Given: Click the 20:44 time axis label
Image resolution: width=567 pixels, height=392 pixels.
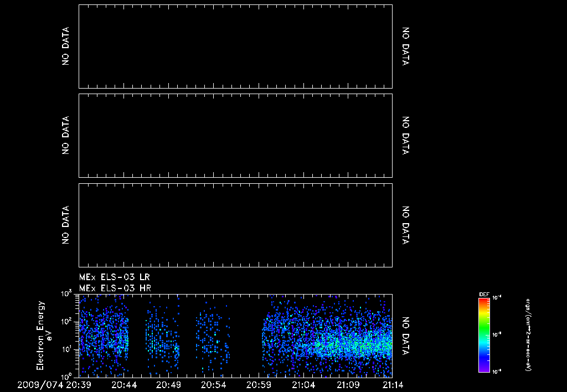Looking at the screenshot, I should [x=124, y=385].
